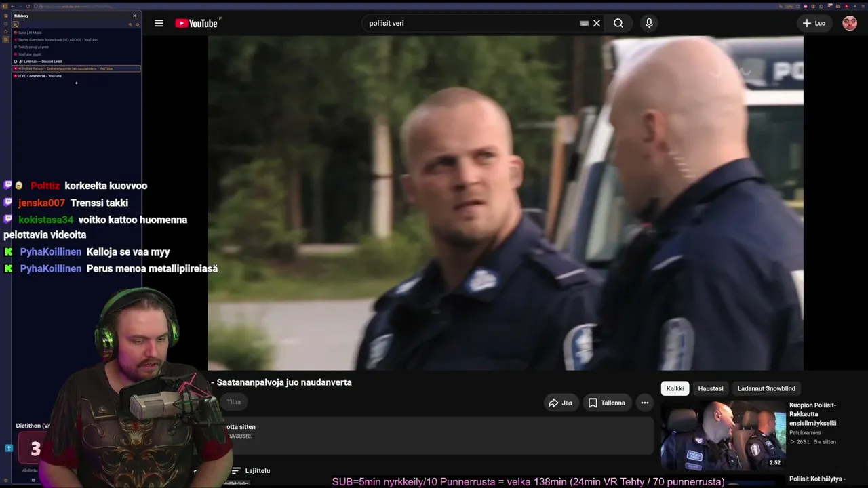
Task: Clear the search box with the X
Action: (x=597, y=23)
